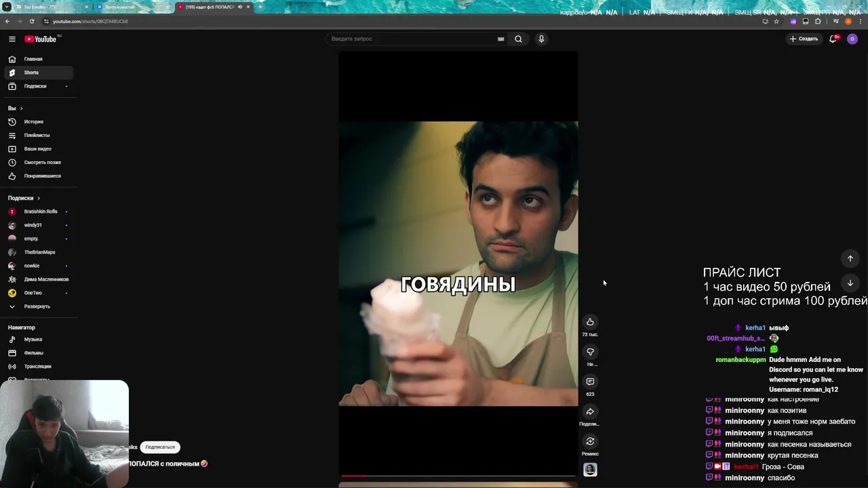Go to next short with down arrow

pyautogui.click(x=850, y=283)
